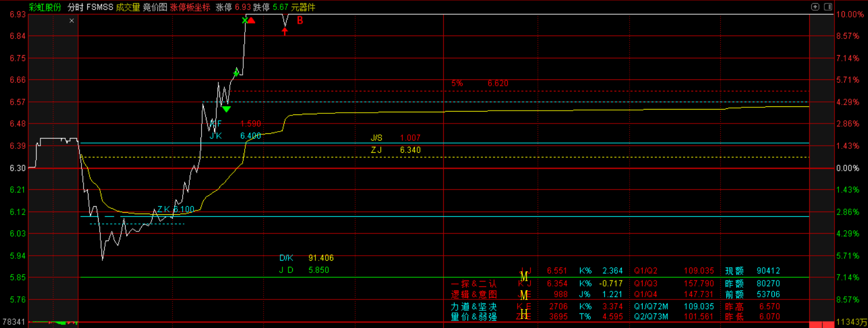Image resolution: width=868 pixels, height=328 pixels.
Task: Click the 前额 value 53706
Action: 768,294
